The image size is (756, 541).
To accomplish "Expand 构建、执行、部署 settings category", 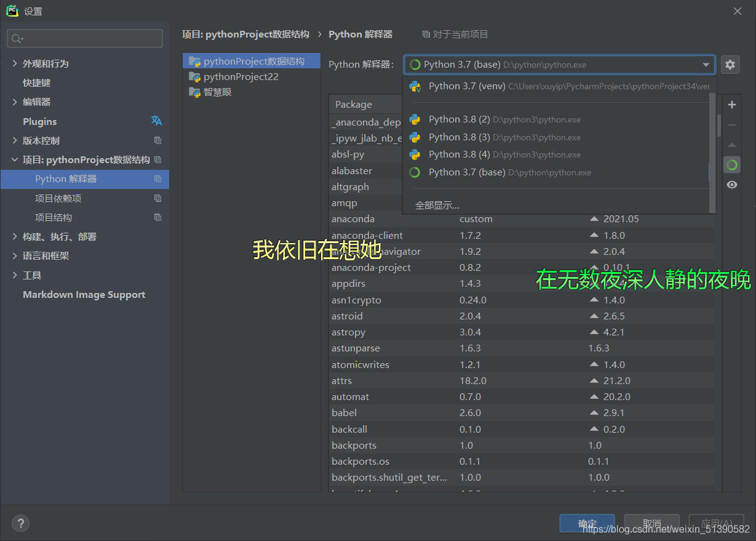I will coord(15,236).
